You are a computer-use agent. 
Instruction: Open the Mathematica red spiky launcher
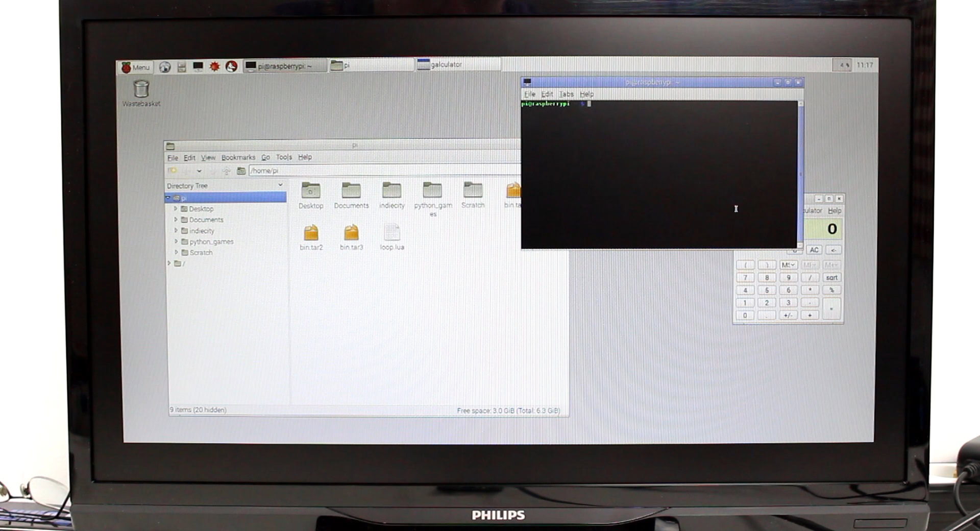(x=214, y=66)
